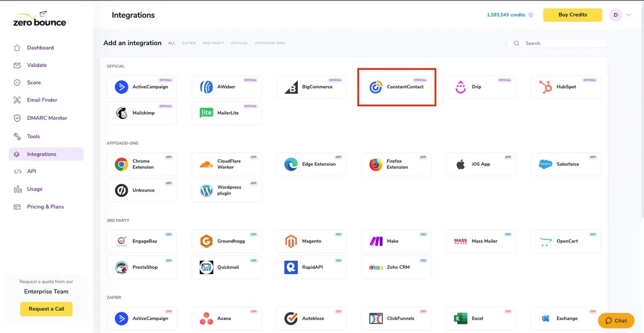Open the EngageBay integration card
The width and height of the screenshot is (644, 333).
pyautogui.click(x=142, y=241)
